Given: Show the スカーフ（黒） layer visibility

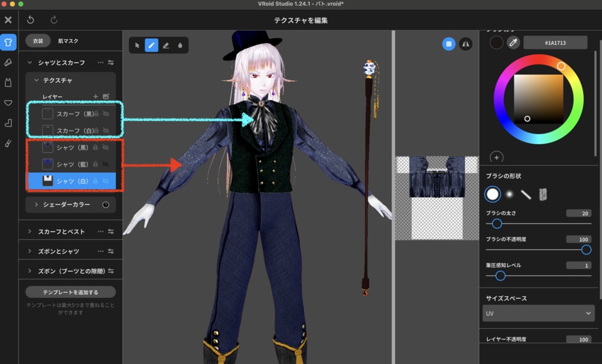Looking at the screenshot, I should [x=106, y=114].
